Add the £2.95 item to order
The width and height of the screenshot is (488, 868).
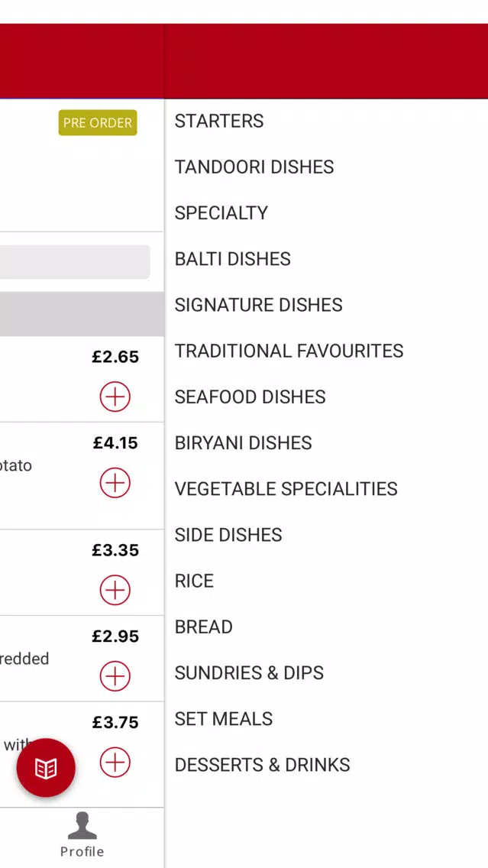tap(115, 676)
